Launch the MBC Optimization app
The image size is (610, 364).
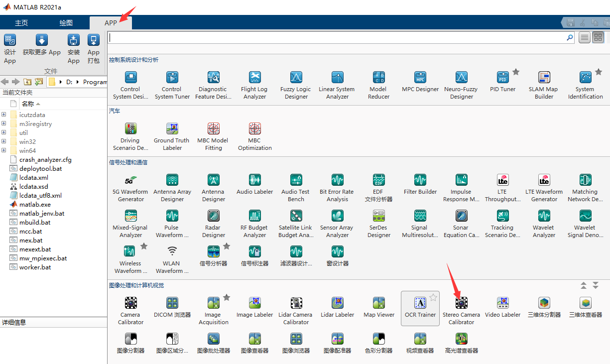click(255, 136)
